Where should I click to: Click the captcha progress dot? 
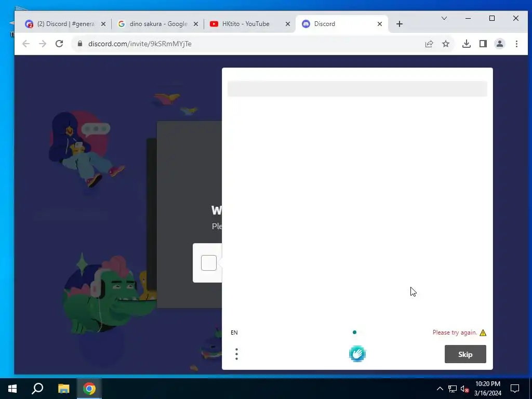[x=354, y=332]
